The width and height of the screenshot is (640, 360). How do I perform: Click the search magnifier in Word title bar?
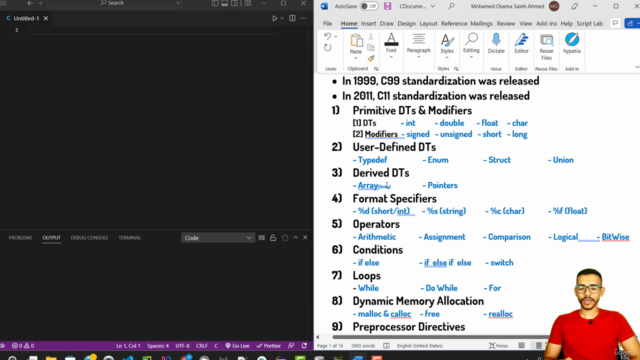(x=451, y=6)
